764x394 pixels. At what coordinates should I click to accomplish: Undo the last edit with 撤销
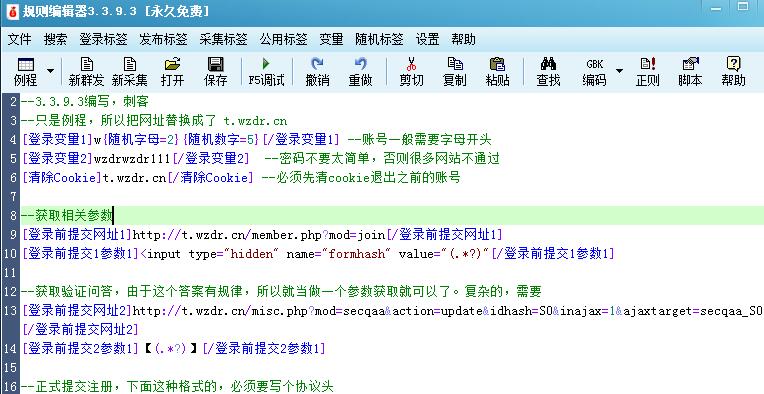pyautogui.click(x=317, y=72)
